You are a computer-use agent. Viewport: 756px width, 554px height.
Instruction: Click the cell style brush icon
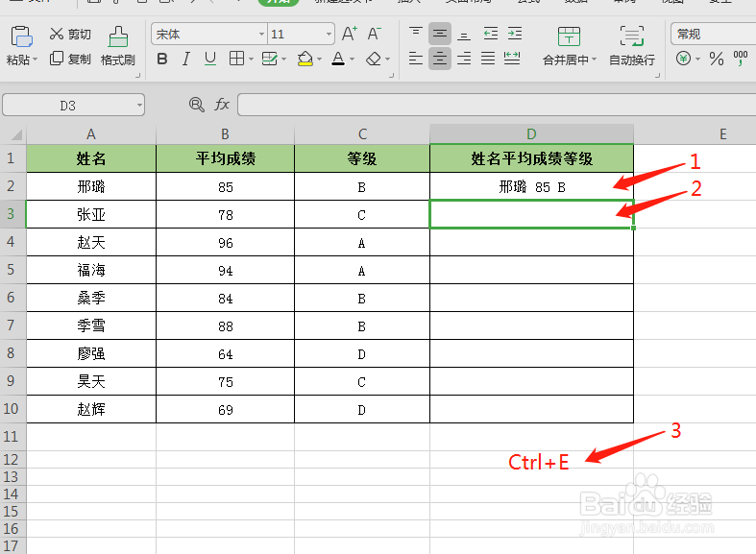[x=269, y=59]
